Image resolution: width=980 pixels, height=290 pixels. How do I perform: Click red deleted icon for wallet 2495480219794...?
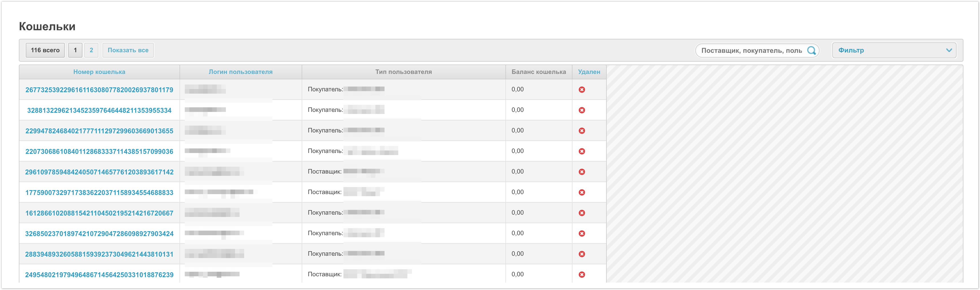point(582,274)
